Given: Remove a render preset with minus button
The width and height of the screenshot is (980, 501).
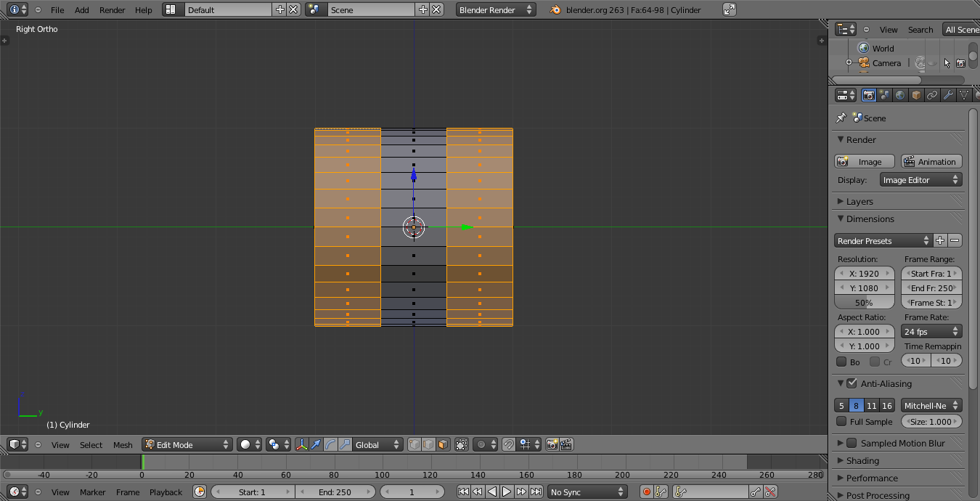Looking at the screenshot, I should point(955,240).
